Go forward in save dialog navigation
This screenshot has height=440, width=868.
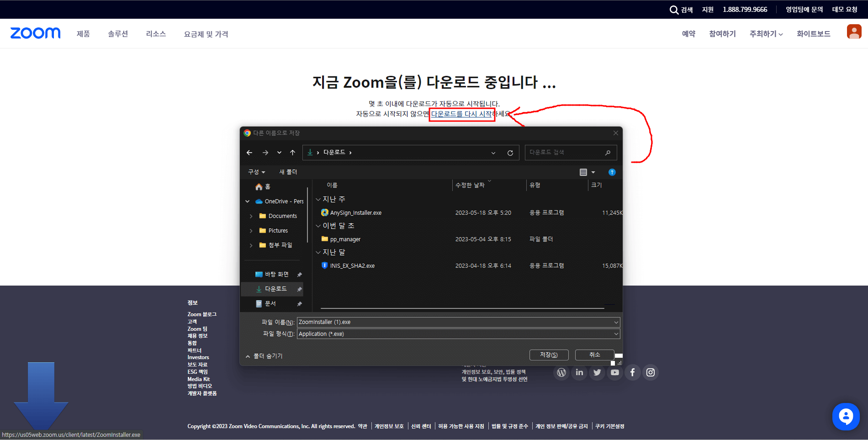(x=265, y=153)
